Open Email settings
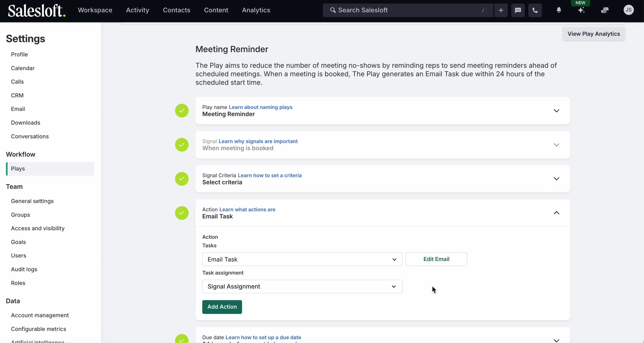This screenshot has height=343, width=644. point(18,109)
